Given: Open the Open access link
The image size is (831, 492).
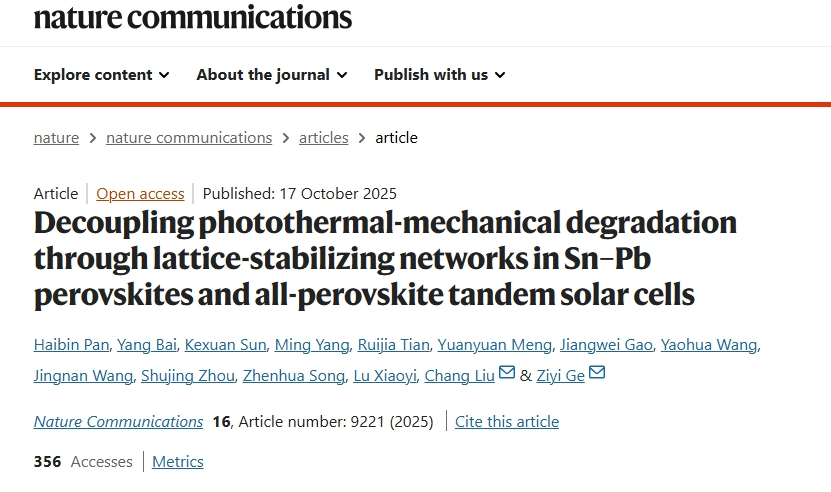Looking at the screenshot, I should (140, 194).
